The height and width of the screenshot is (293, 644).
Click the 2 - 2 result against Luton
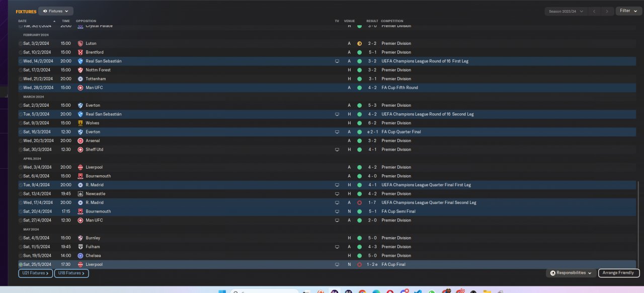(372, 43)
